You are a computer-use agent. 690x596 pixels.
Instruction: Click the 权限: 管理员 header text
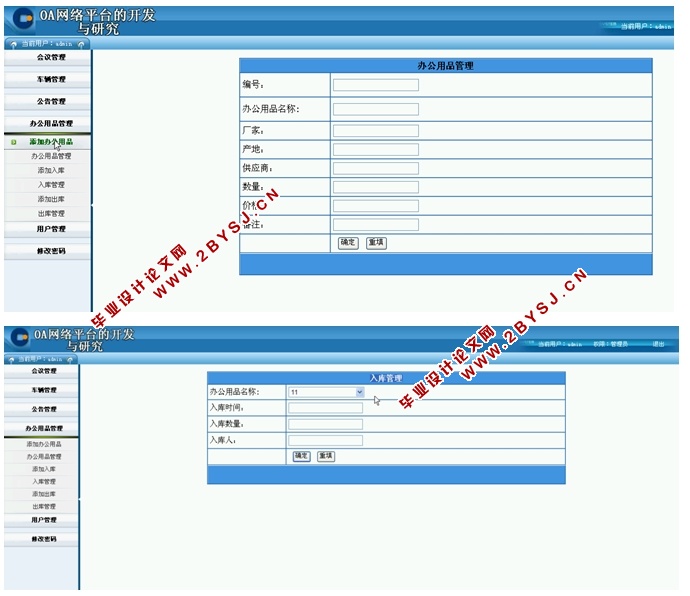(610, 344)
